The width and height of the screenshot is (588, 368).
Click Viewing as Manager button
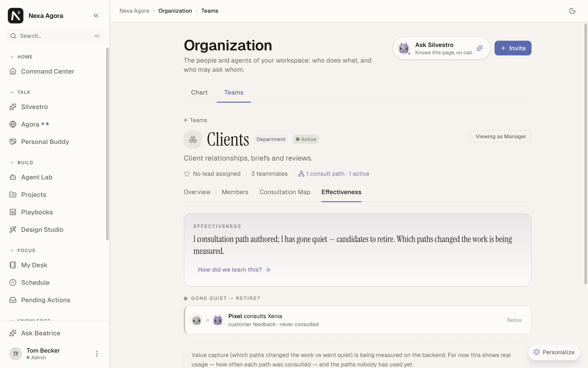(501, 137)
